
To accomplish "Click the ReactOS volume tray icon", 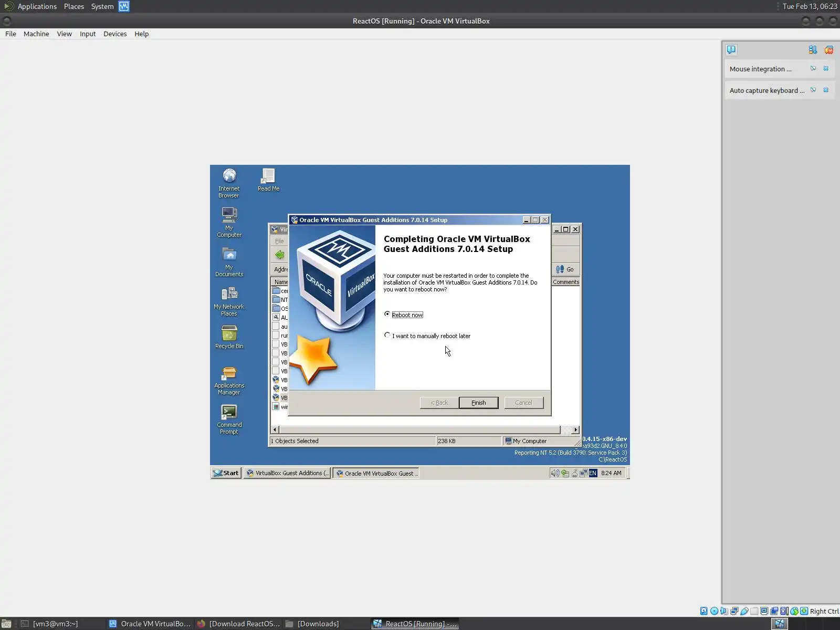I will 554,473.
